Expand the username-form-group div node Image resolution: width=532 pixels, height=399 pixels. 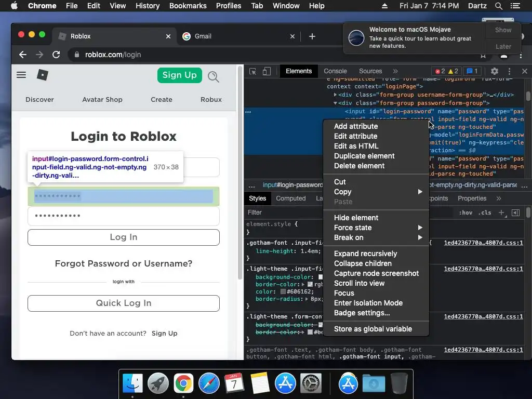pyautogui.click(x=335, y=95)
